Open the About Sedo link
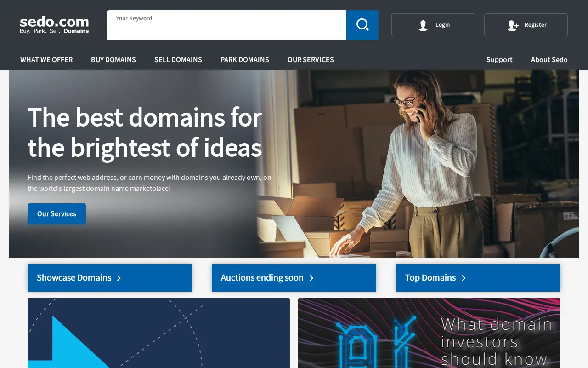Viewport: 588px width, 368px height. click(x=549, y=60)
